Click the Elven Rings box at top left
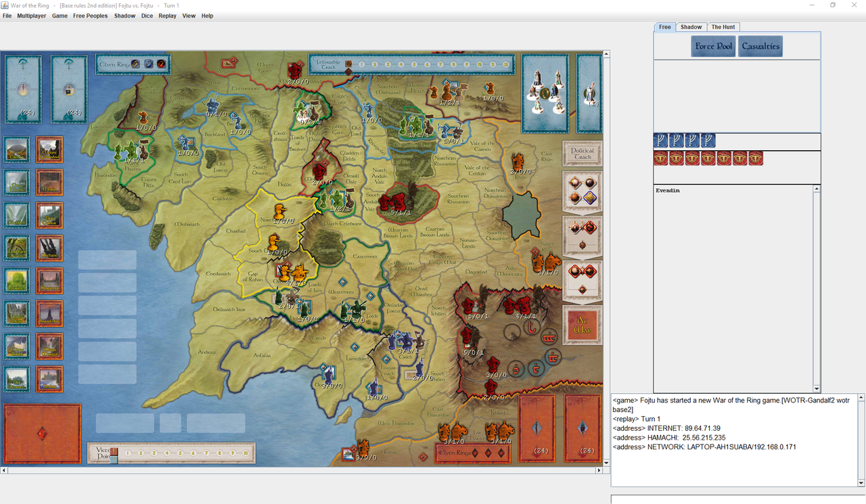The image size is (866, 504). (133, 64)
